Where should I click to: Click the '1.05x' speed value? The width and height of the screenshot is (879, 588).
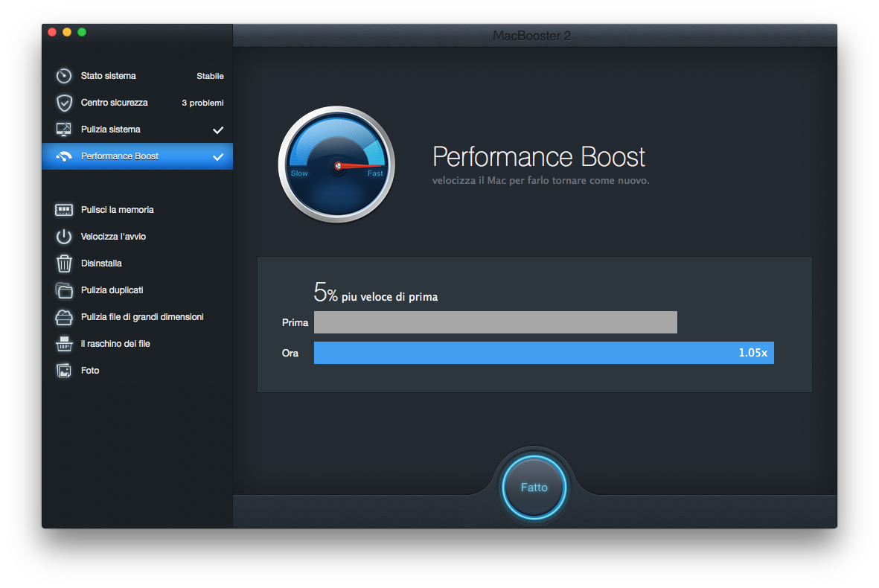pos(753,353)
